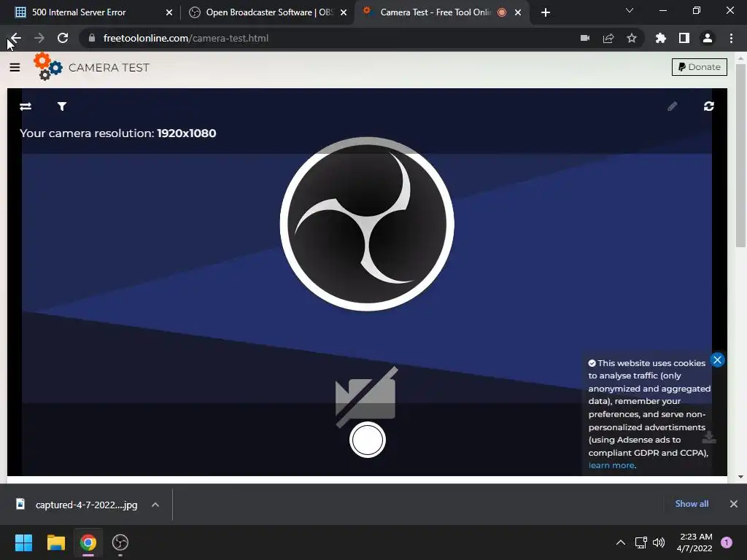The width and height of the screenshot is (747, 560).
Task: Select the Camera Test browser tab
Action: click(441, 12)
